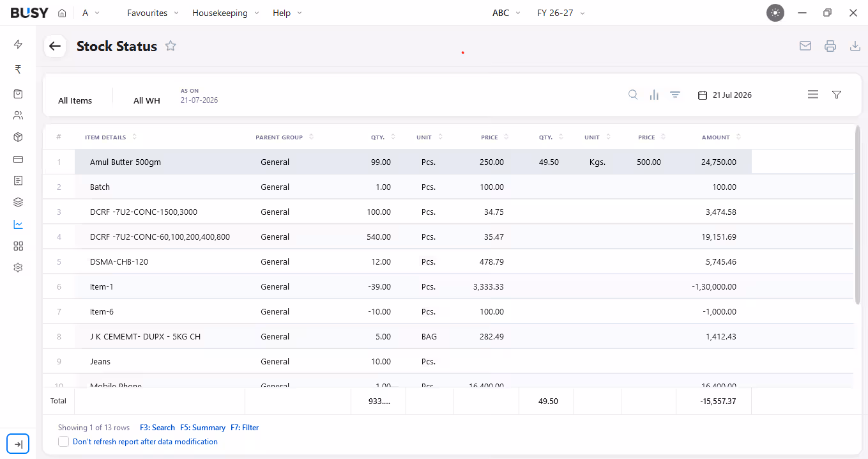Open the card payments sidebar icon
The width and height of the screenshot is (868, 459).
18,159
